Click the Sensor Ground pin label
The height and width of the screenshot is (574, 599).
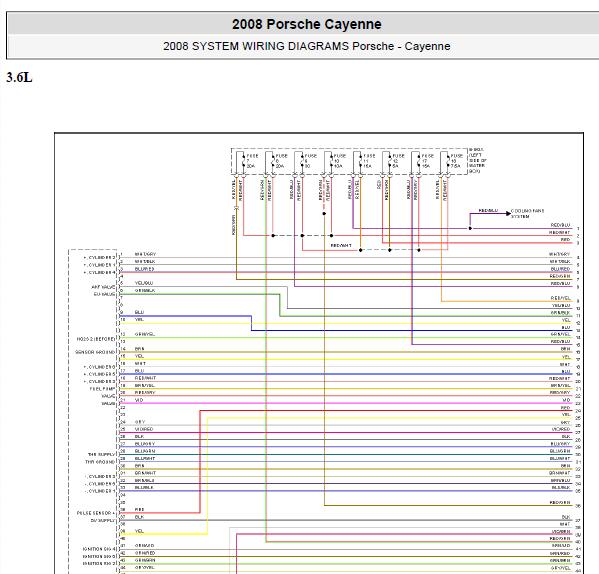(95, 352)
